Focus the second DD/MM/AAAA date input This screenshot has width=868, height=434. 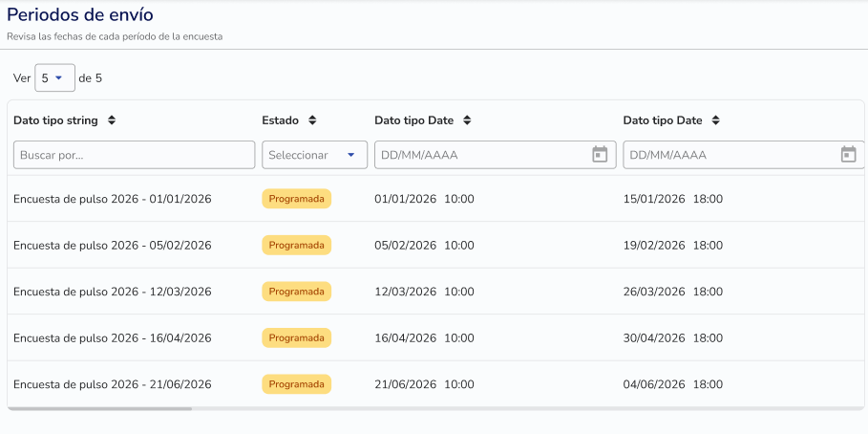click(726, 155)
